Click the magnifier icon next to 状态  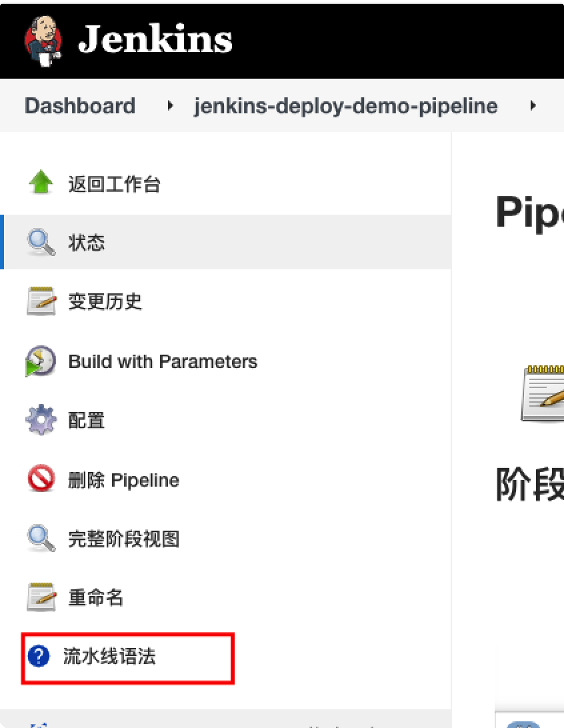(x=41, y=241)
